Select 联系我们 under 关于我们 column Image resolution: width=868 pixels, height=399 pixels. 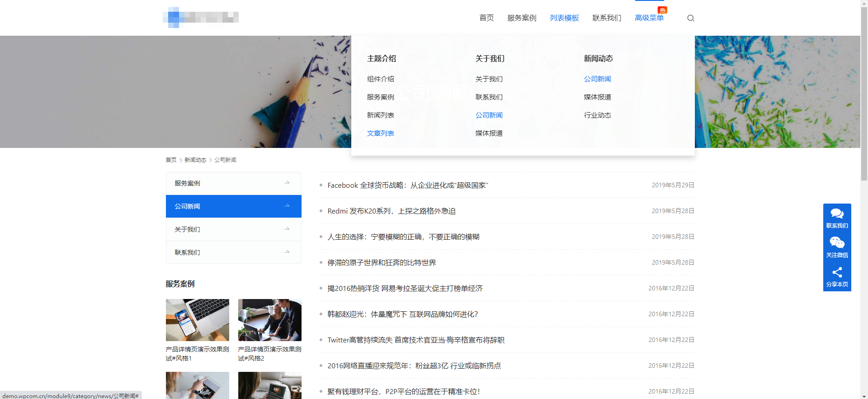point(489,97)
